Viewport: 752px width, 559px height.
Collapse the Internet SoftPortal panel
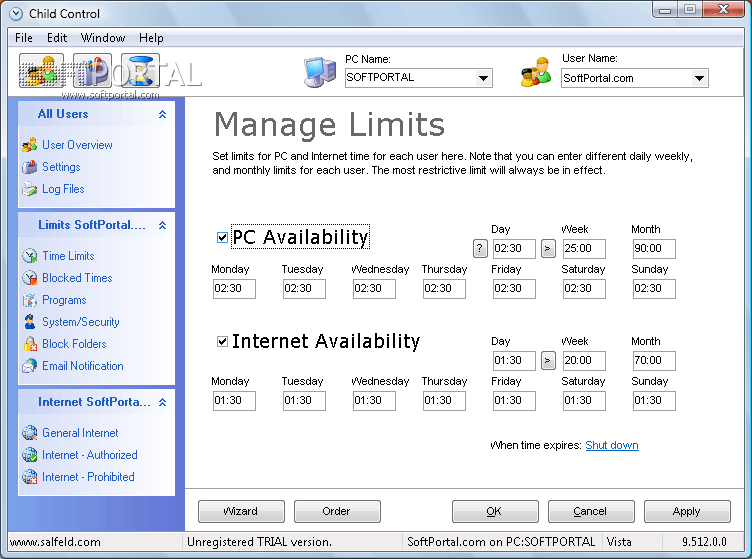163,402
